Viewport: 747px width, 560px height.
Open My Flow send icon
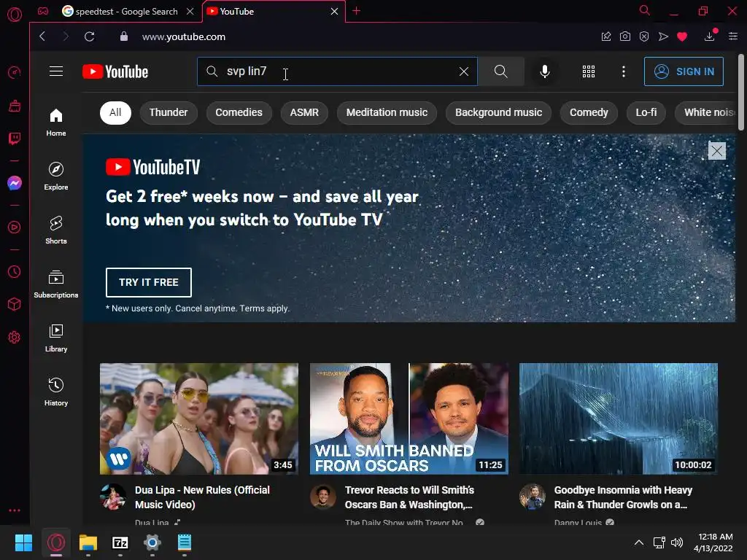[663, 36]
